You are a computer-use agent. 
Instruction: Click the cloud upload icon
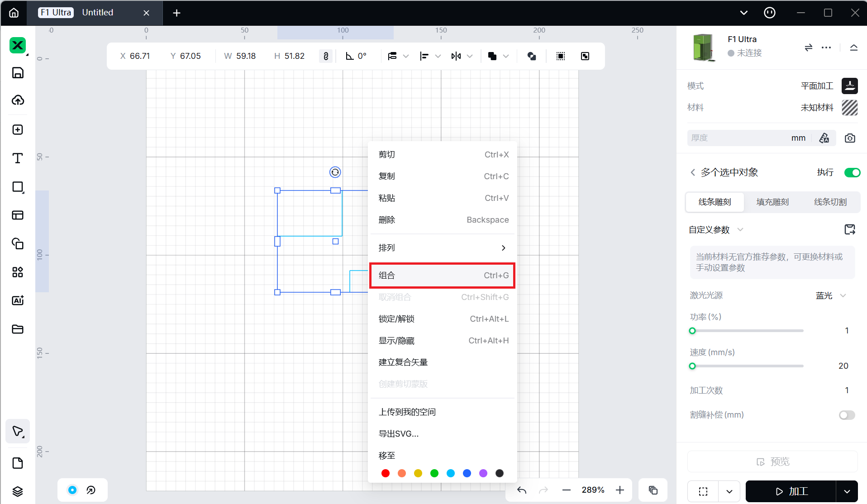18,100
